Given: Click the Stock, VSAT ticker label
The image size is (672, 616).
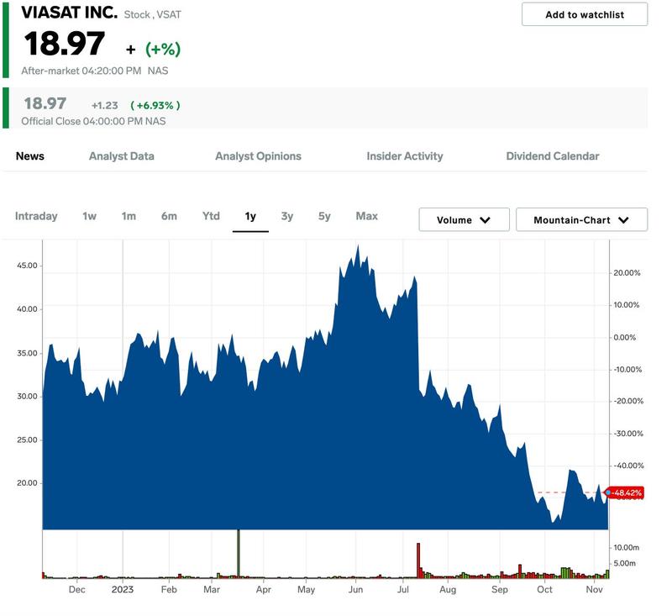Looking at the screenshot, I should [x=153, y=14].
